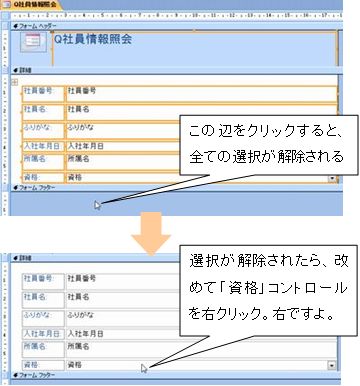The width and height of the screenshot is (360, 386).
Task: Select the orange-outlined 資格: label
Action: tap(43, 178)
